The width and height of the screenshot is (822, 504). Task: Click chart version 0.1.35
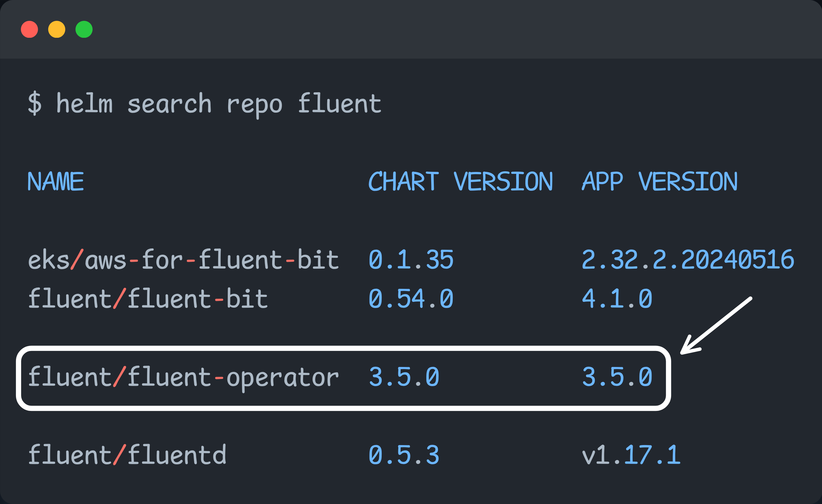411,260
